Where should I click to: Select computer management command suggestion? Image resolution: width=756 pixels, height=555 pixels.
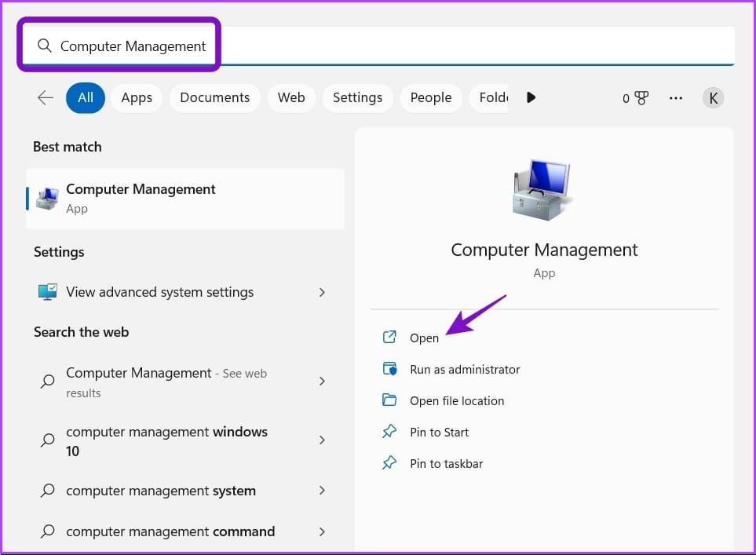185,531
